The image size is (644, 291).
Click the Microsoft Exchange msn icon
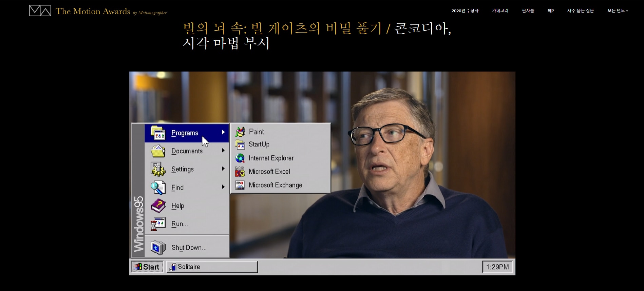(x=240, y=185)
